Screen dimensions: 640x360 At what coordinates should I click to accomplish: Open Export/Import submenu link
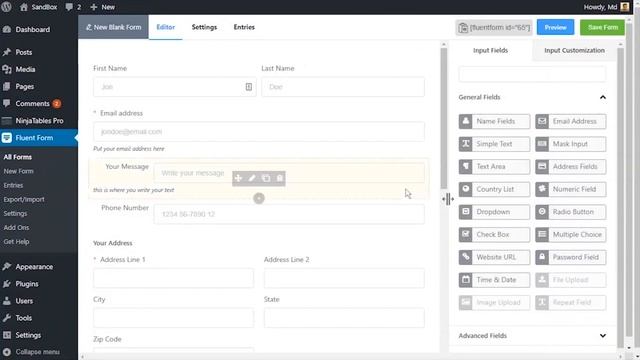(24, 200)
